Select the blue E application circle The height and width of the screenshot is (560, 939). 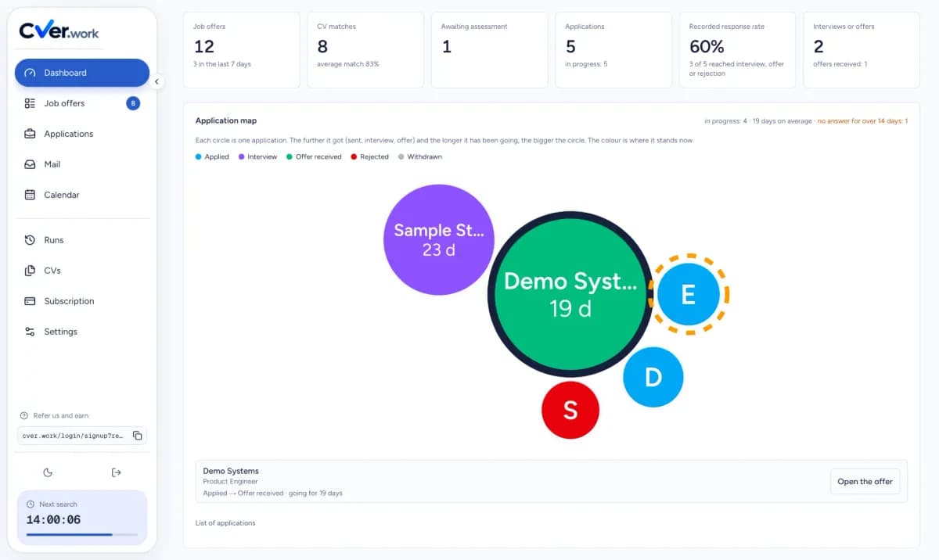(689, 294)
